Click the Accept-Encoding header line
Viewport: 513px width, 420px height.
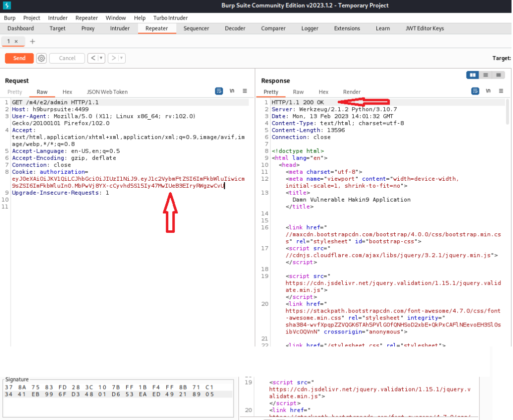(x=64, y=158)
